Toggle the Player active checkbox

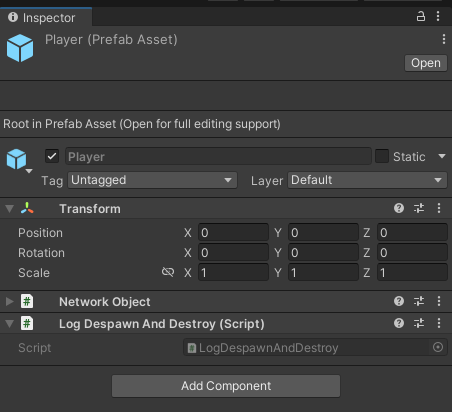click(x=52, y=156)
